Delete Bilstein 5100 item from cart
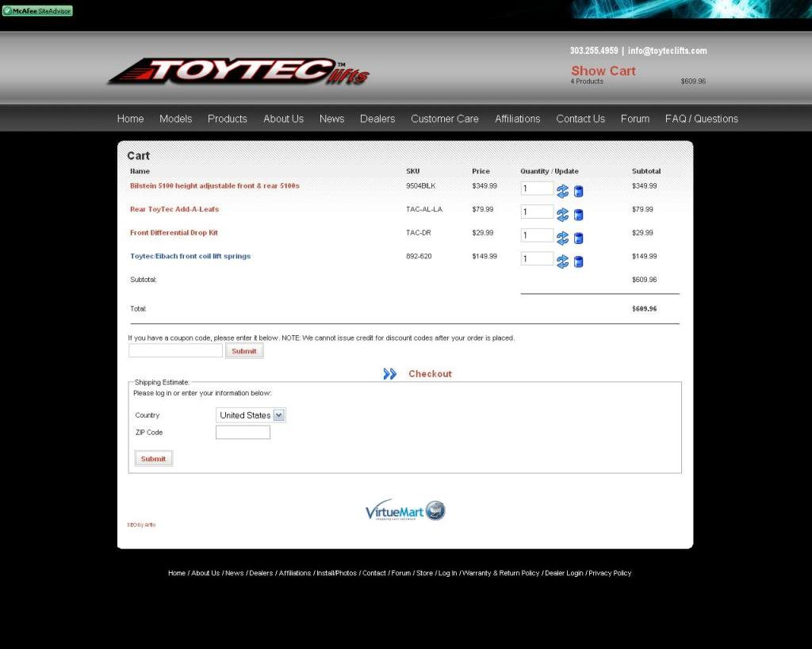 (x=578, y=192)
